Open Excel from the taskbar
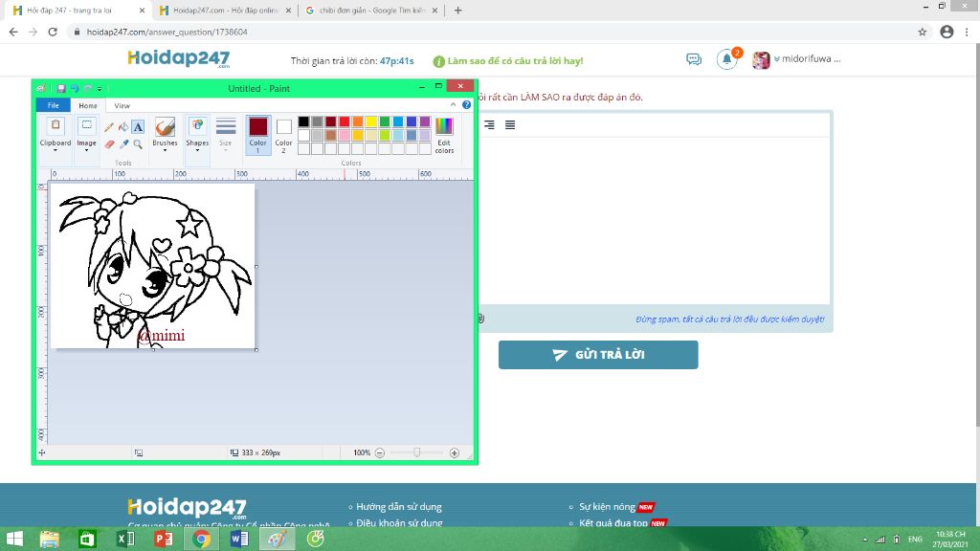The width and height of the screenshot is (980, 551). point(125,539)
